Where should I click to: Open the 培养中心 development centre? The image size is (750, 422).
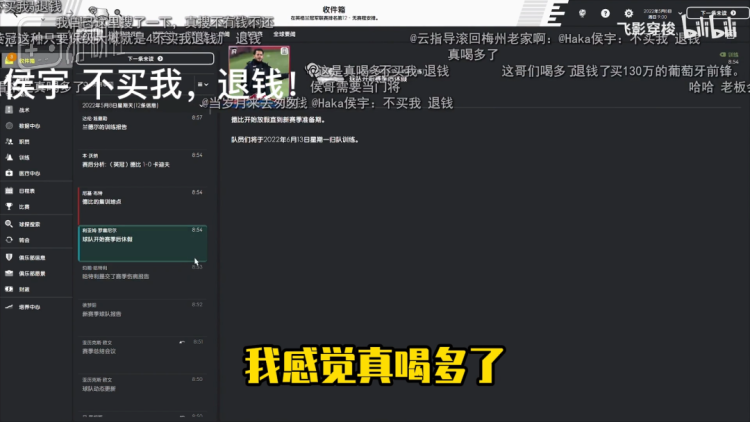tap(29, 307)
